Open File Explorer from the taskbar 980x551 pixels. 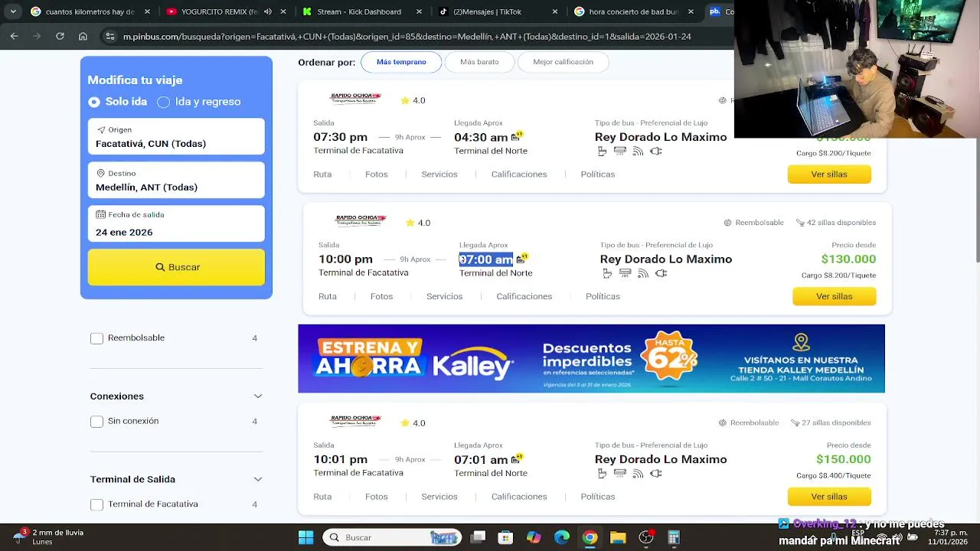coord(618,537)
